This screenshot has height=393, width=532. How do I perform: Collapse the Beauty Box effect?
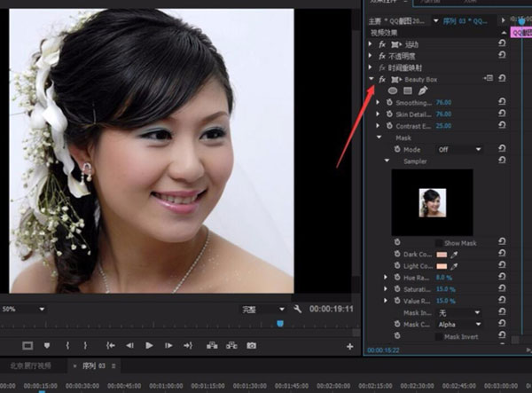[x=371, y=79]
